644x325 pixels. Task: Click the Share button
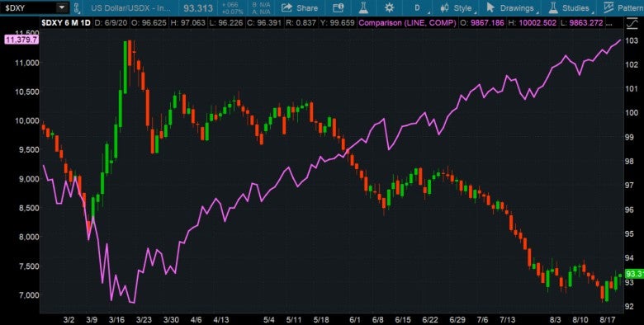[x=300, y=7]
